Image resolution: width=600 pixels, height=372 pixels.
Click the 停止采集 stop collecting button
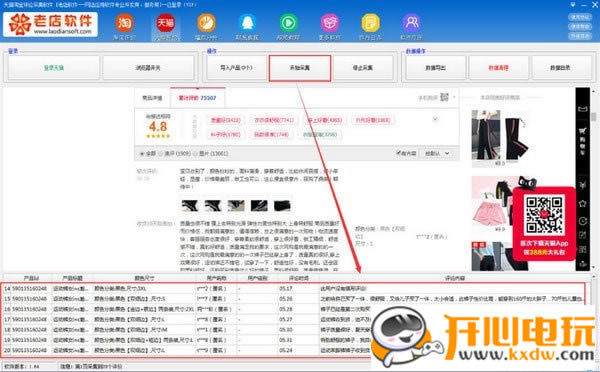click(363, 68)
